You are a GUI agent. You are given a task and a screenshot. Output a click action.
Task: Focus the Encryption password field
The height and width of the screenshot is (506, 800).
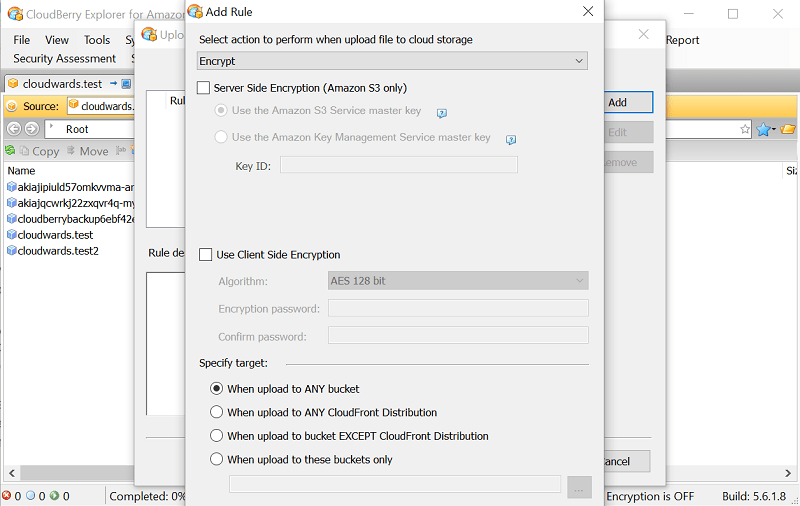point(458,308)
